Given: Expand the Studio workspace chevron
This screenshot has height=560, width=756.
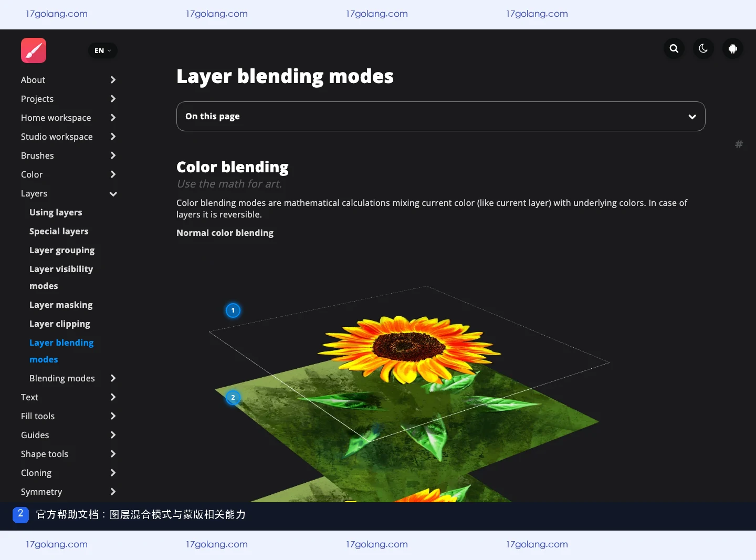Looking at the screenshot, I should pyautogui.click(x=113, y=137).
